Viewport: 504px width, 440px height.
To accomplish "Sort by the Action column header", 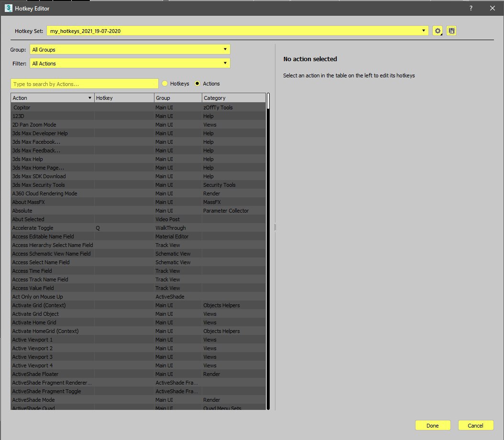I will 53,98.
